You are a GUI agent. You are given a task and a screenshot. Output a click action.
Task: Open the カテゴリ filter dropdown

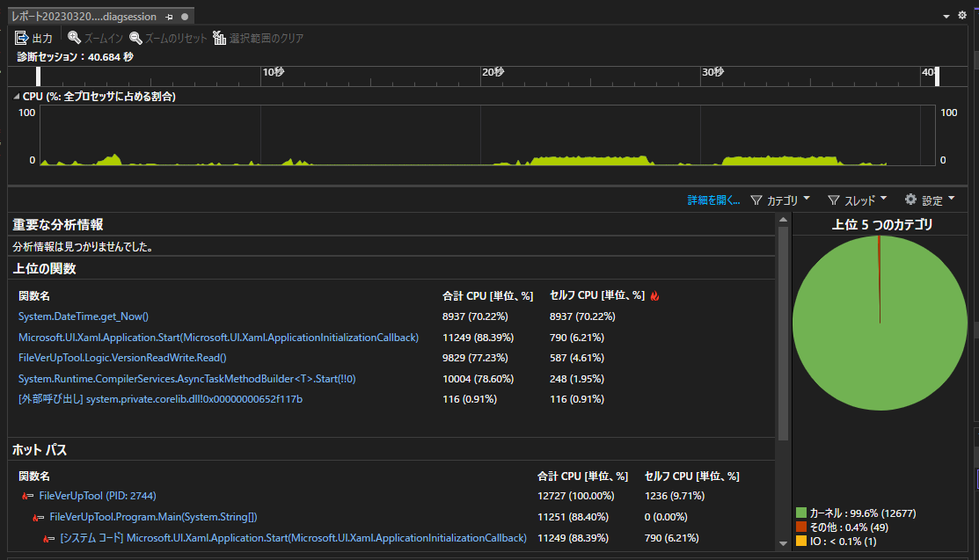pyautogui.click(x=780, y=200)
